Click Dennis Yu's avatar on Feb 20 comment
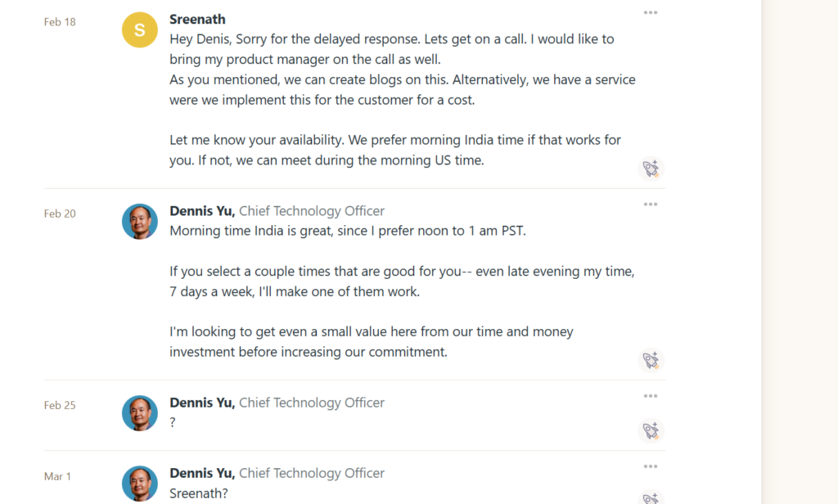This screenshot has width=838, height=504. pyautogui.click(x=139, y=222)
